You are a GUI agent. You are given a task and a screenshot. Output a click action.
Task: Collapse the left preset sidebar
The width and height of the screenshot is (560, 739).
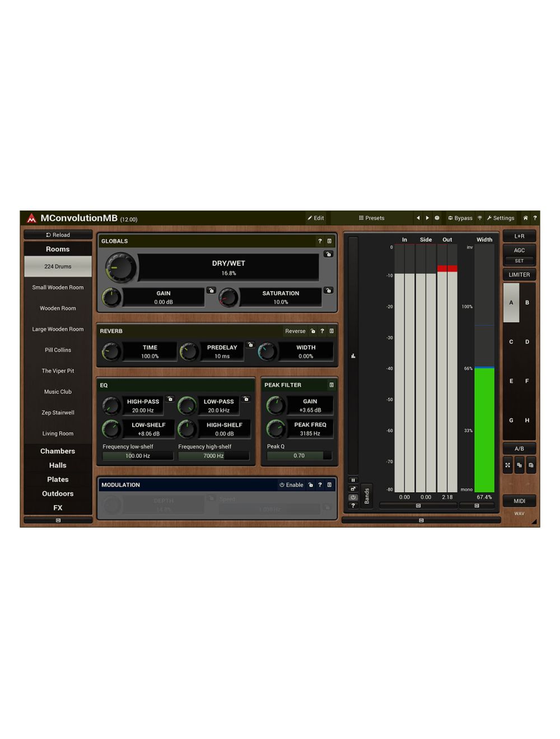(x=58, y=520)
